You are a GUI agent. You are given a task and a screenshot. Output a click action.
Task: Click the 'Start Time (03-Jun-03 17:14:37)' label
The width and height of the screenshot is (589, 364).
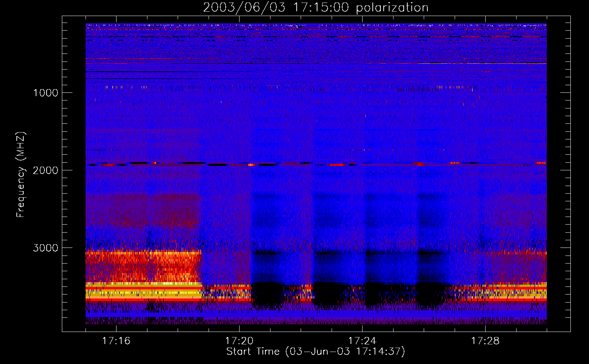click(316, 352)
